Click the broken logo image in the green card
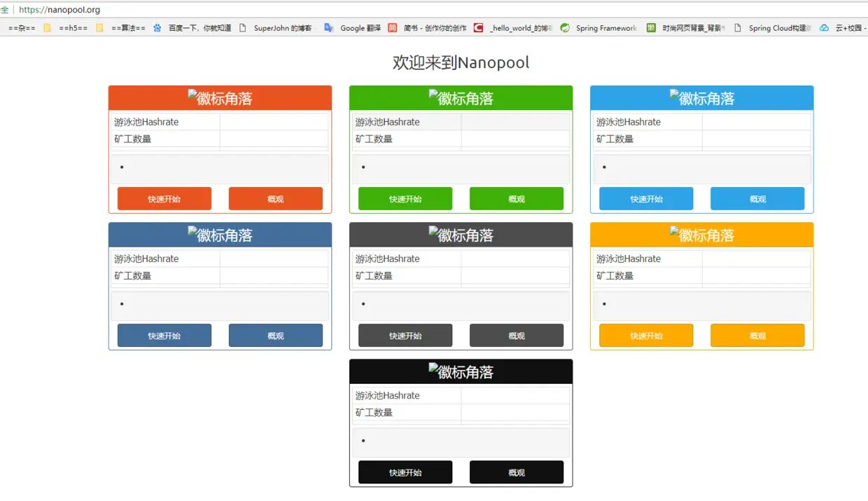 tap(461, 98)
